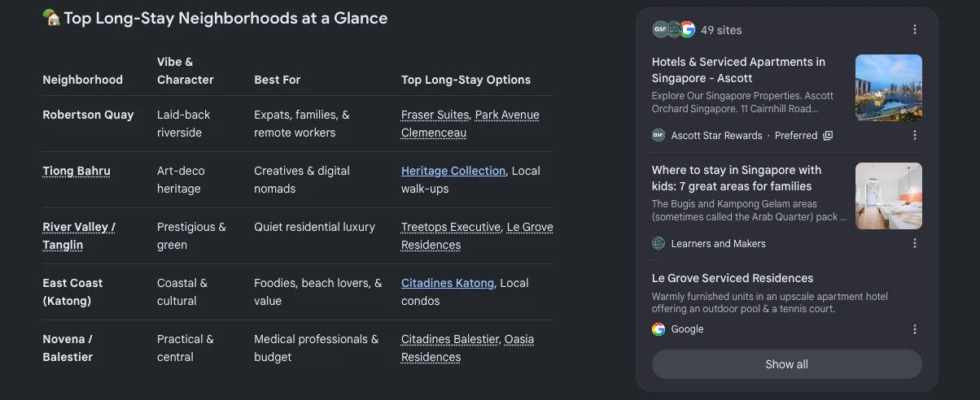Click the Google favicon under Le Grove

(x=658, y=329)
